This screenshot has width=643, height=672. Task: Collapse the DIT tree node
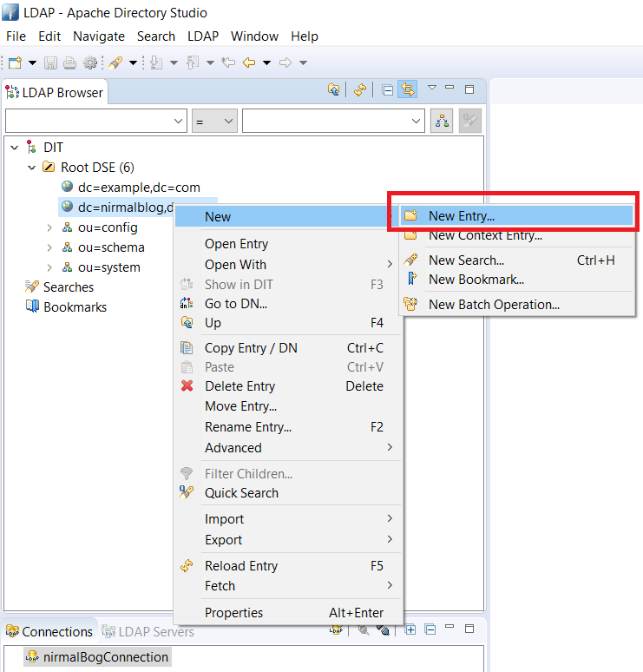coord(15,148)
